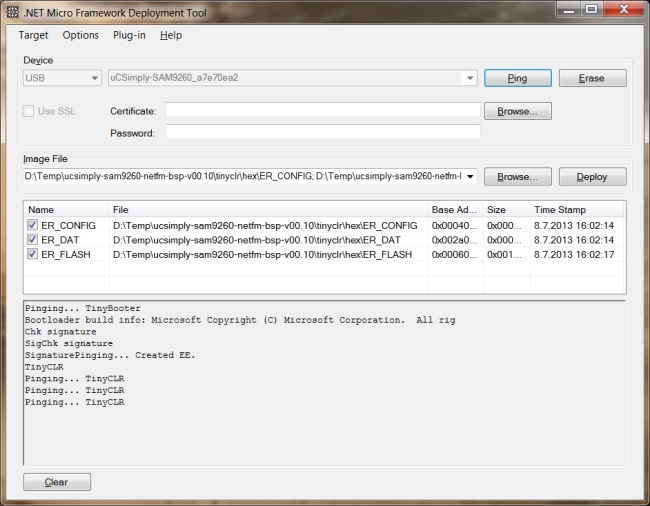650x506 pixels.
Task: Click the Size column header
Action: tap(506, 210)
